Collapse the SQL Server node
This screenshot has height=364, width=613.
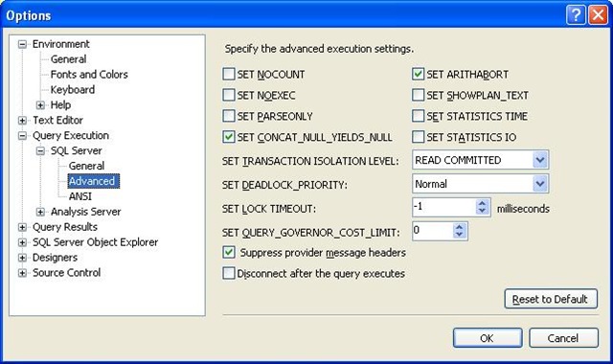pos(40,151)
